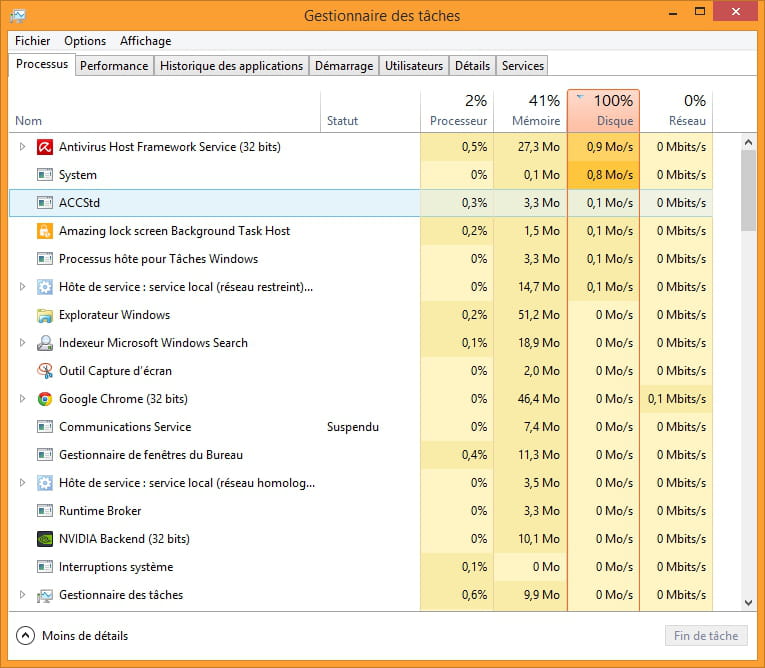The width and height of the screenshot is (765, 668).
Task: Click the gear icon of Hôte de service réseau restreint
Action: click(x=45, y=287)
